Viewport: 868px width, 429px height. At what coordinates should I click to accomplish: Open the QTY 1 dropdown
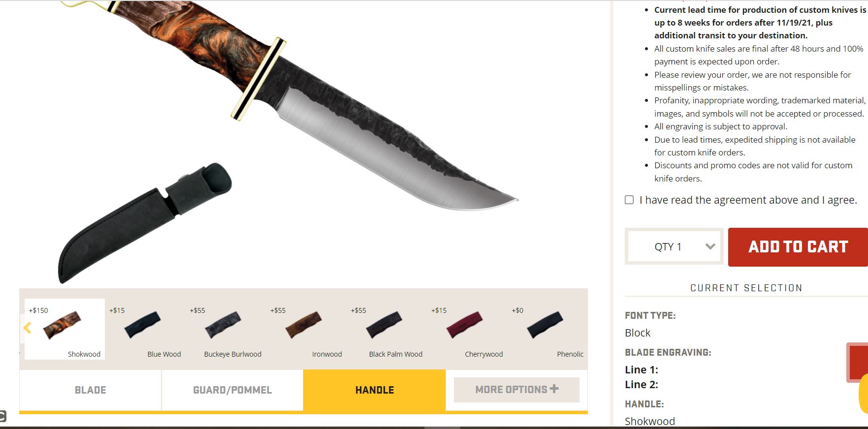click(674, 246)
